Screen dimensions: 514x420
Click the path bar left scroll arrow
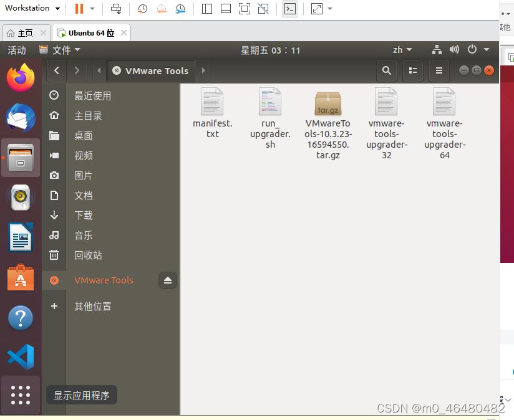pyautogui.click(x=99, y=70)
